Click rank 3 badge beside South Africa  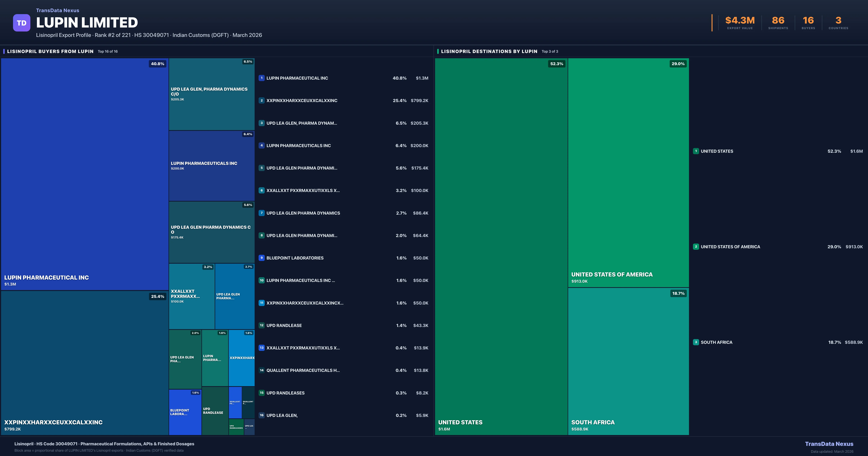click(x=696, y=342)
